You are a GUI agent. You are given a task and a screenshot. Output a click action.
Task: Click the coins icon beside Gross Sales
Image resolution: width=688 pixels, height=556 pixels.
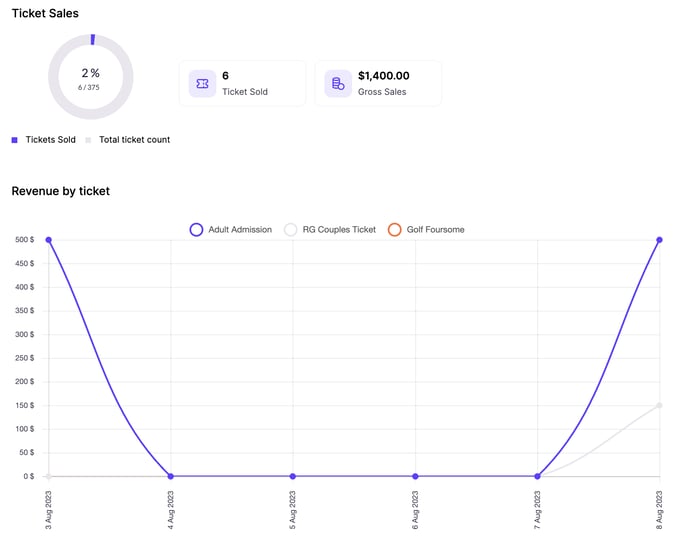pos(338,83)
